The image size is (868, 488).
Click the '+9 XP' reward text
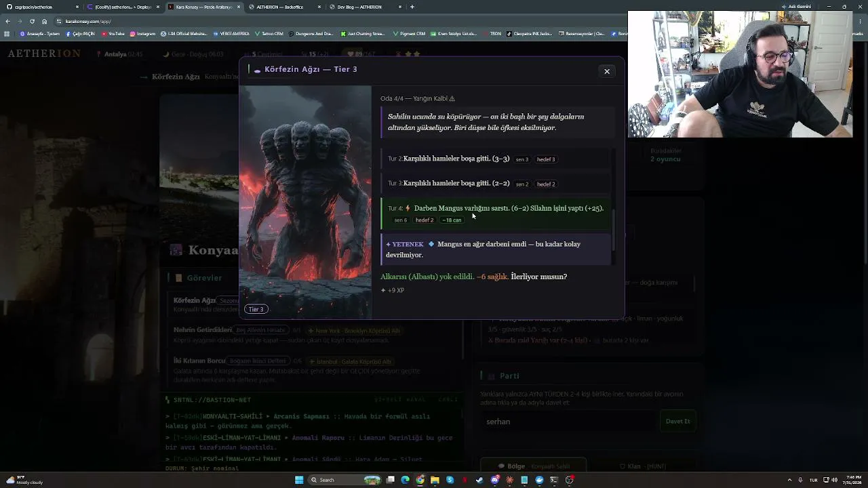(393, 290)
